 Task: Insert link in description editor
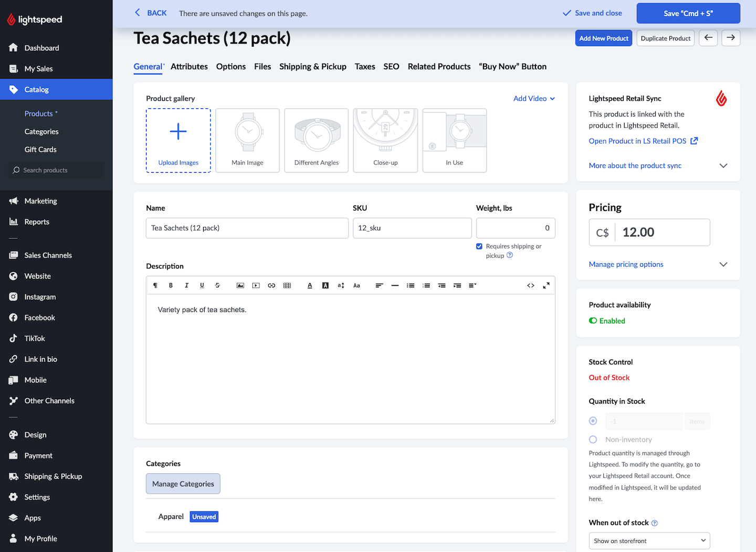click(271, 286)
